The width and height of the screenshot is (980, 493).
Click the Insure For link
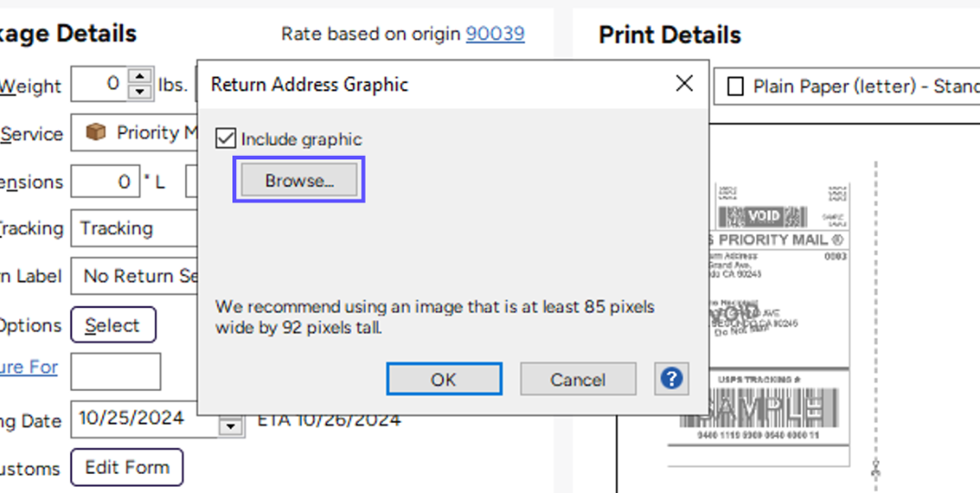[x=29, y=366]
